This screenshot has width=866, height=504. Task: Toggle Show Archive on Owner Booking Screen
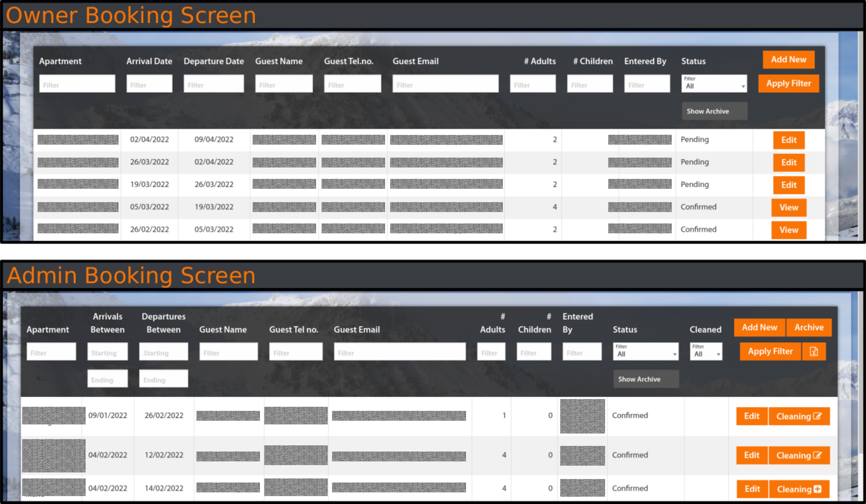(x=714, y=111)
